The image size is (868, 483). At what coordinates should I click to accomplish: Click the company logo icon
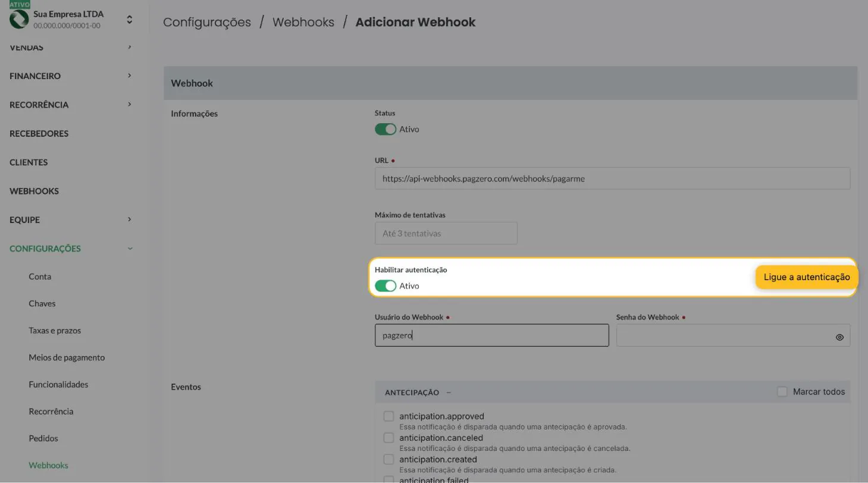(19, 19)
